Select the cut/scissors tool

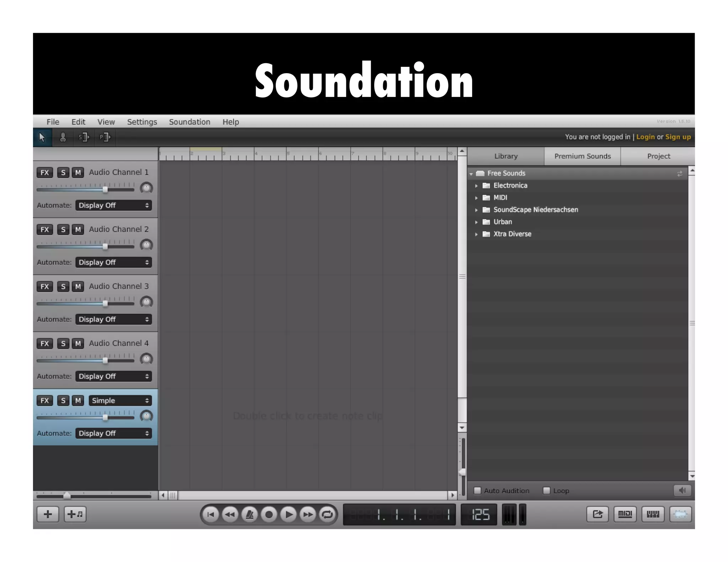(x=63, y=137)
